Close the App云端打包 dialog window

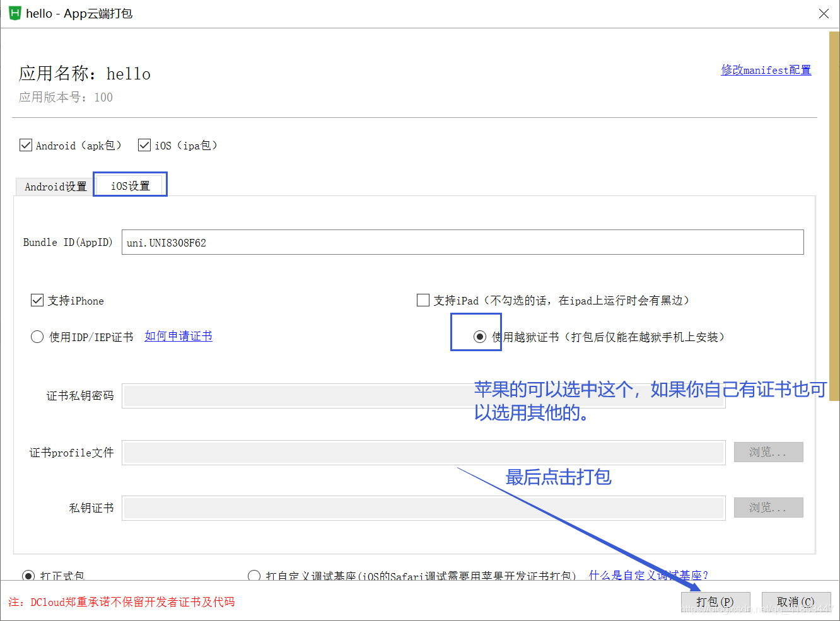pos(824,13)
